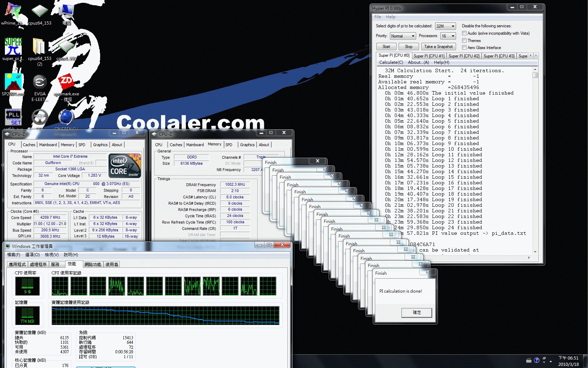Click the Hyper PI output vertical scrollbar
Viewport: 588px width, 368px height.
535,161
